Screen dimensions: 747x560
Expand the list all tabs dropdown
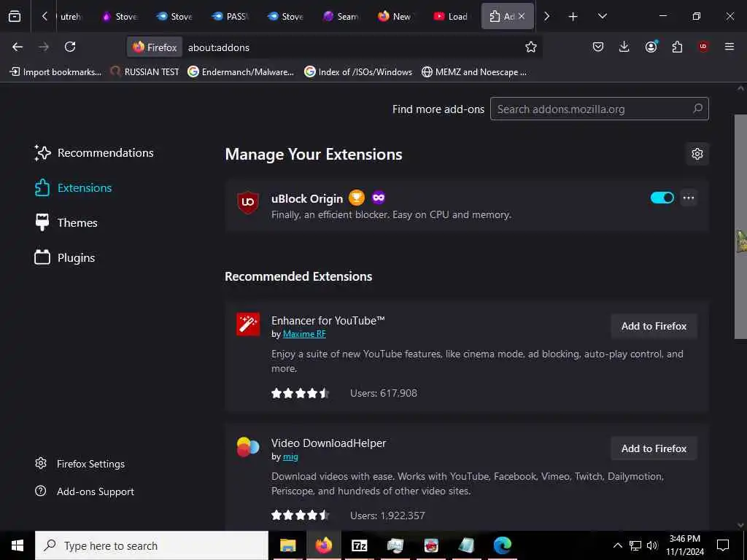pos(602,16)
